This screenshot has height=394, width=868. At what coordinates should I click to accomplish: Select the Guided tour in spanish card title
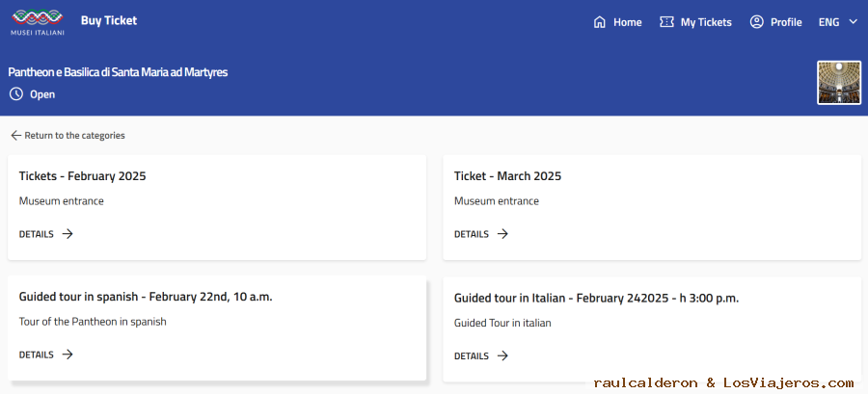click(x=146, y=297)
